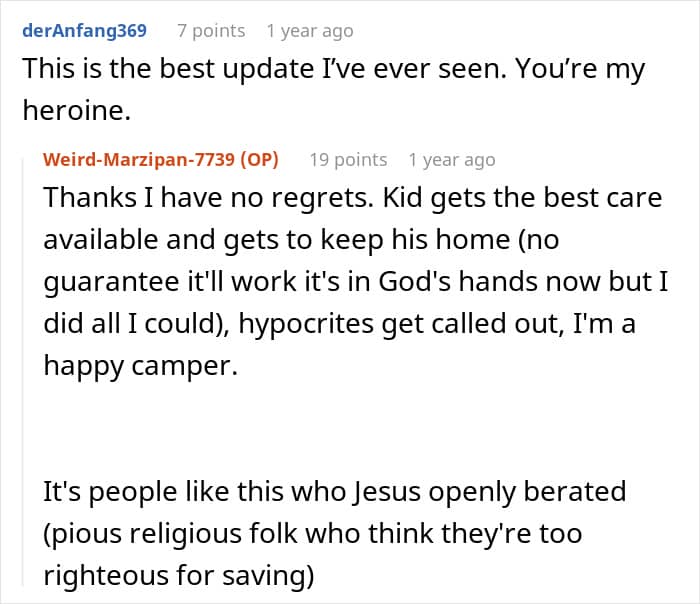Click the word "Thanks" starting the OP reply
The height and width of the screenshot is (604, 700).
[x=83, y=198]
